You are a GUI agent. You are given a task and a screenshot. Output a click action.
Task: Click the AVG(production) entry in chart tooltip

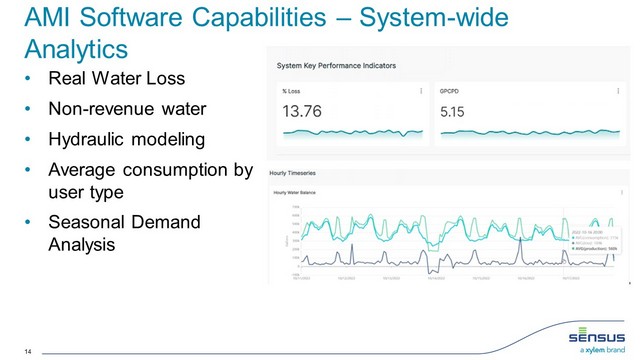click(x=595, y=248)
